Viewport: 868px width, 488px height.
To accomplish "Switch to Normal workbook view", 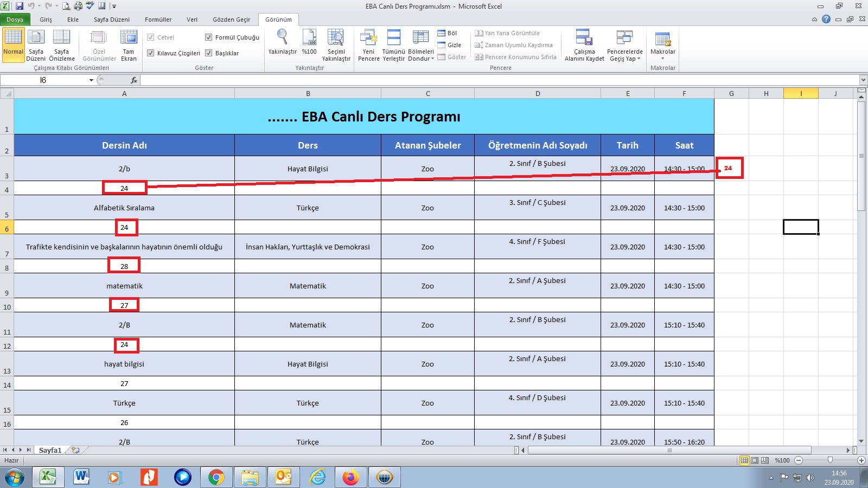I will pyautogui.click(x=14, y=45).
